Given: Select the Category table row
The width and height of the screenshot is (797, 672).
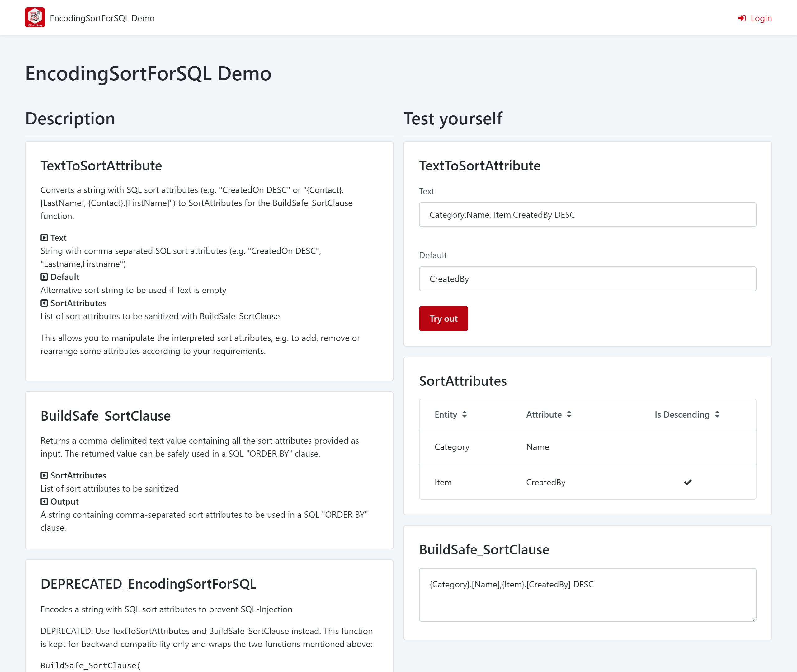Looking at the screenshot, I should point(587,447).
